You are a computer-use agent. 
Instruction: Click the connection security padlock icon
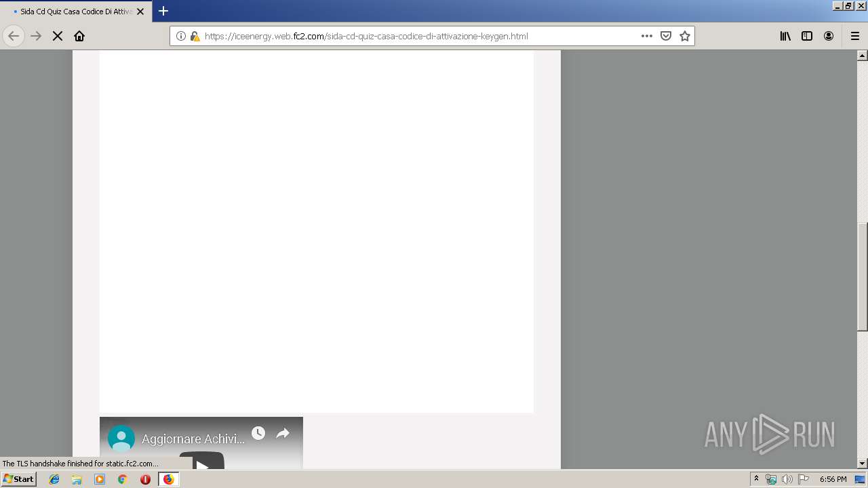click(x=195, y=36)
